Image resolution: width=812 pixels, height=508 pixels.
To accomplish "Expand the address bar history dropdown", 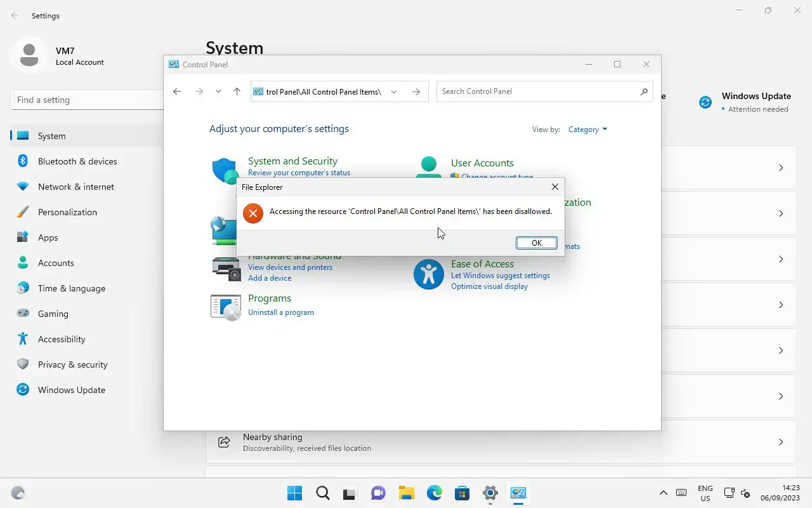I will coord(394,91).
